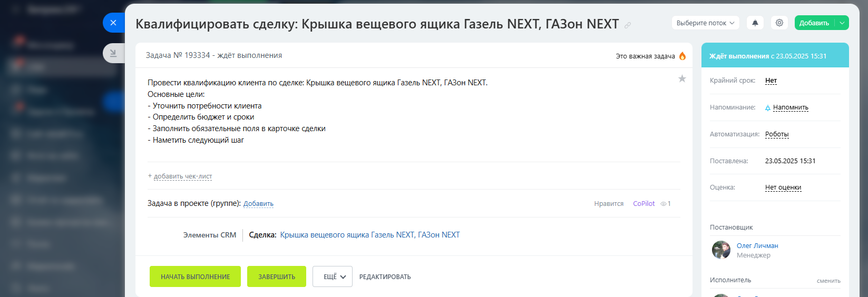This screenshot has height=297, width=868.
Task: Click Oleg Lichman's avatar photo
Action: pos(721,250)
